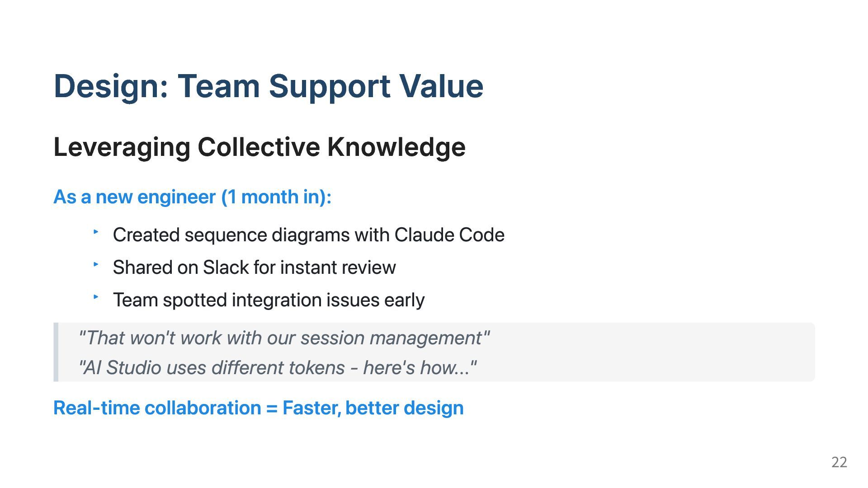The image size is (868, 488).
Task: Click the slide page number 22
Action: 839,462
